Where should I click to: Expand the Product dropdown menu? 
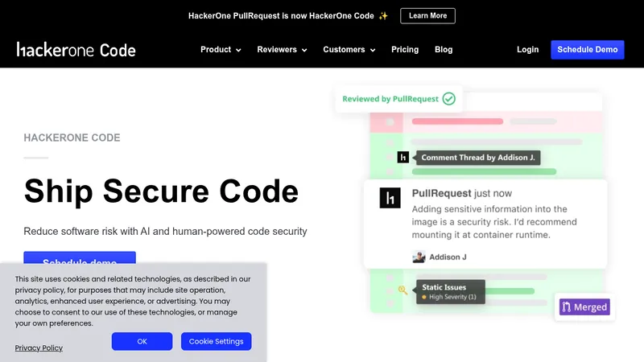click(x=221, y=50)
